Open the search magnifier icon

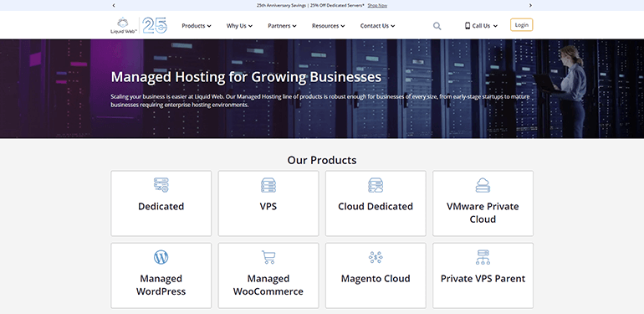point(437,26)
